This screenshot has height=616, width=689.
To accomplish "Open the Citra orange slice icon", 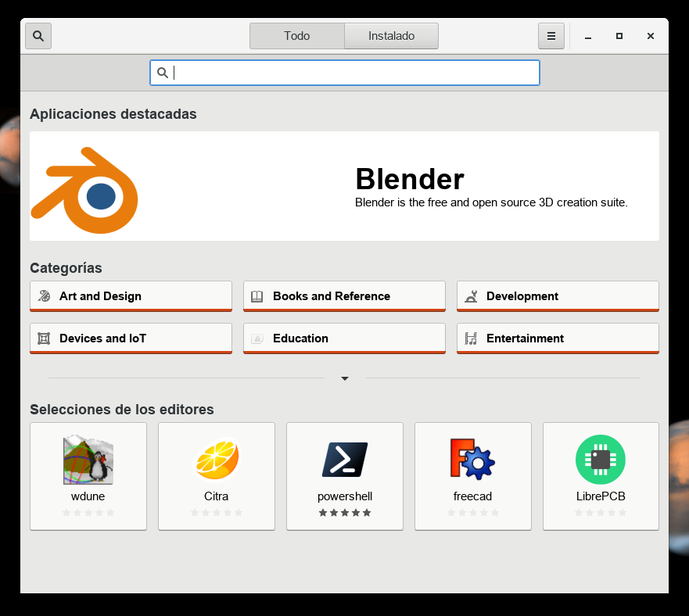I will [x=217, y=460].
